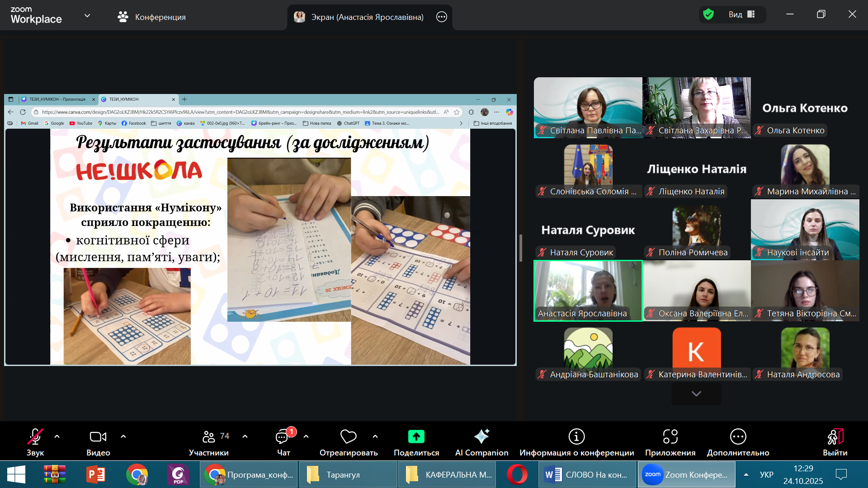The image size is (868, 488).
Task: Switch to Word document СЛОВО На кон...
Action: tap(587, 474)
